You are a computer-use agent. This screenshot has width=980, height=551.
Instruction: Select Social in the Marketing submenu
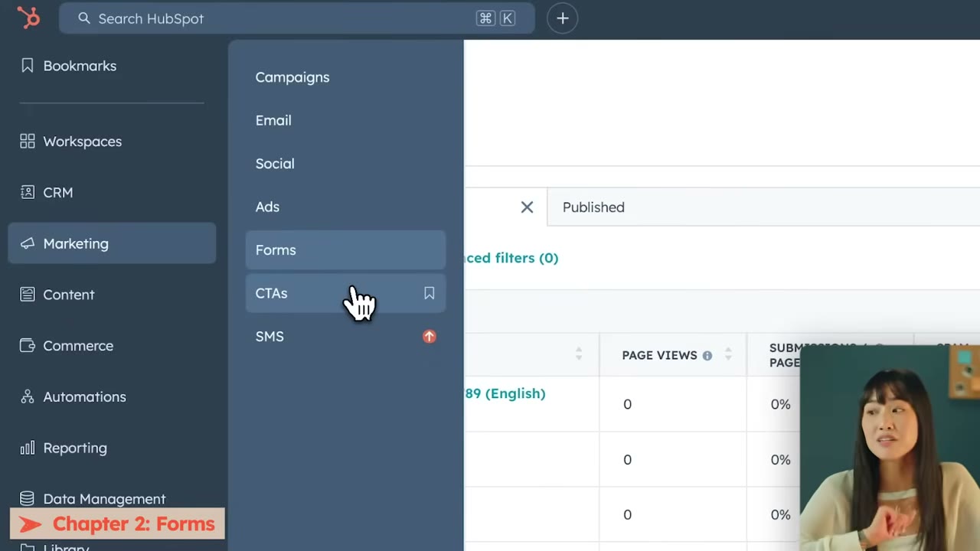click(x=345, y=164)
